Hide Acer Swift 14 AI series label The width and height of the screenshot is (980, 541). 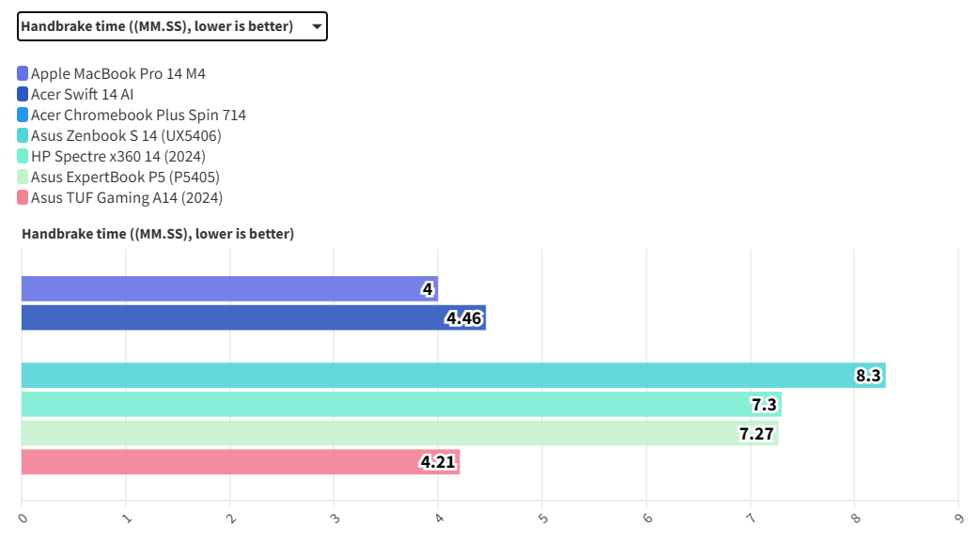click(x=83, y=94)
